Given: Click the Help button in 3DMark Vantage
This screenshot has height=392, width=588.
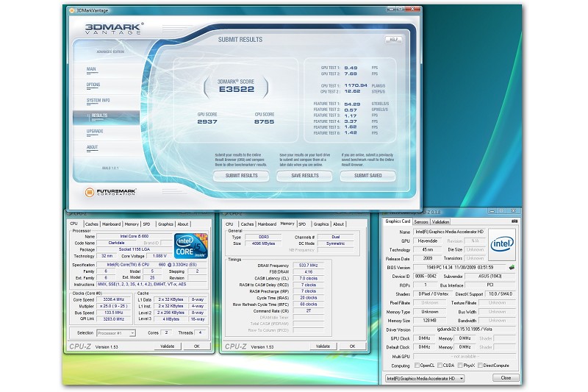Looking at the screenshot, I should click(393, 40).
